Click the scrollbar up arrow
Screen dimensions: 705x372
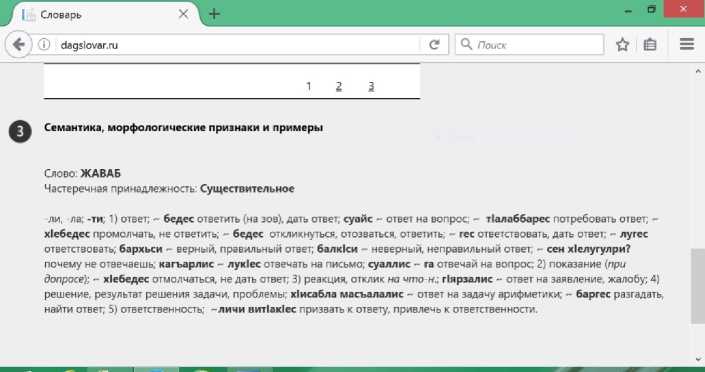pos(698,71)
